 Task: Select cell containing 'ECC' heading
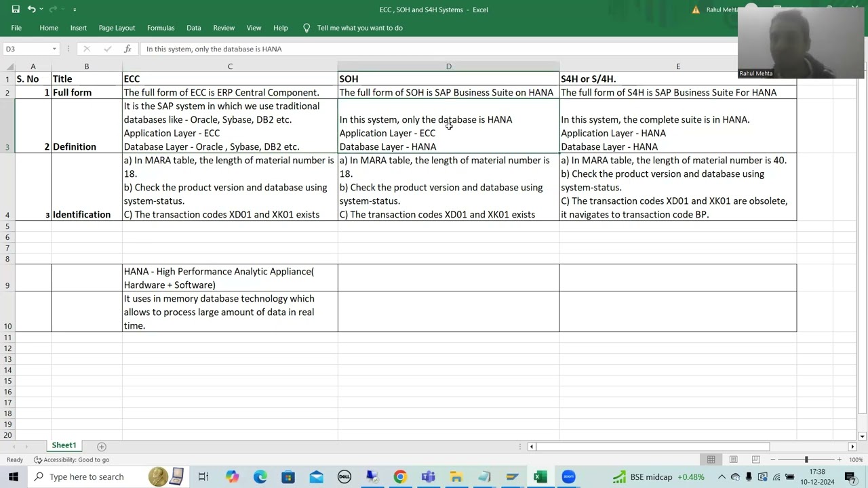[x=230, y=79]
